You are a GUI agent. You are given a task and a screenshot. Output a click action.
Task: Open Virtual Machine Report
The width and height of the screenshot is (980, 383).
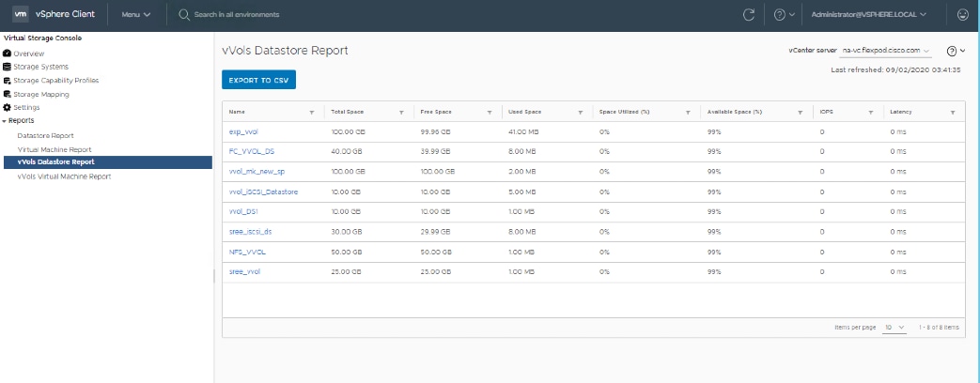coord(54,150)
